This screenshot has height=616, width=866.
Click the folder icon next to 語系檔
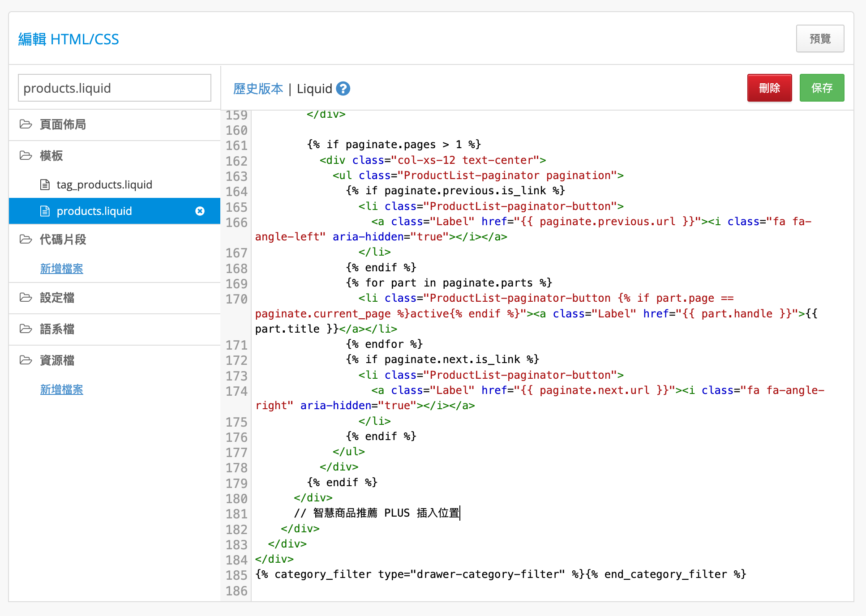click(x=26, y=329)
